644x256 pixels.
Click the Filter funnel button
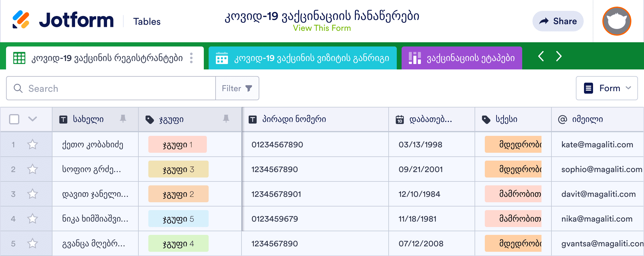coord(237,88)
